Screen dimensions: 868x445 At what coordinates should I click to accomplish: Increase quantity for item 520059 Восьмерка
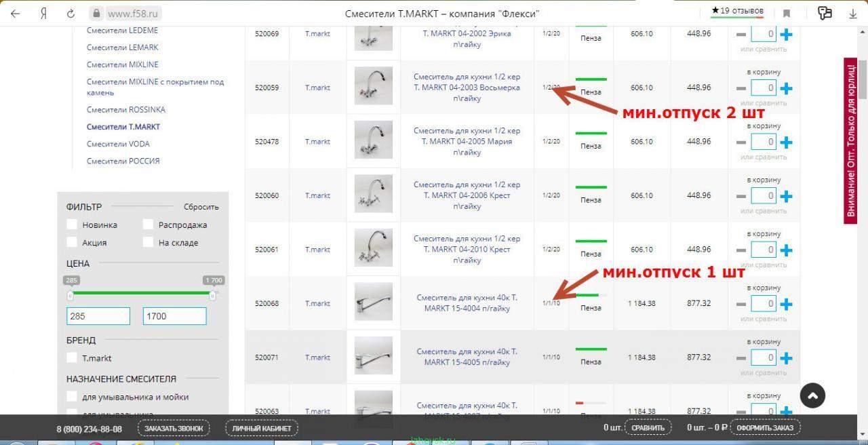pyautogui.click(x=786, y=88)
